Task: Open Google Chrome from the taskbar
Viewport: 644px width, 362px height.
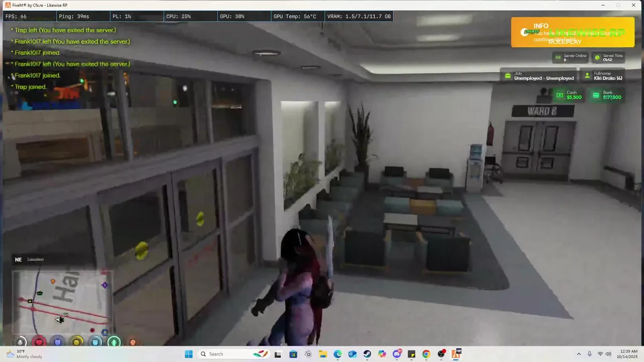Action: click(x=426, y=354)
